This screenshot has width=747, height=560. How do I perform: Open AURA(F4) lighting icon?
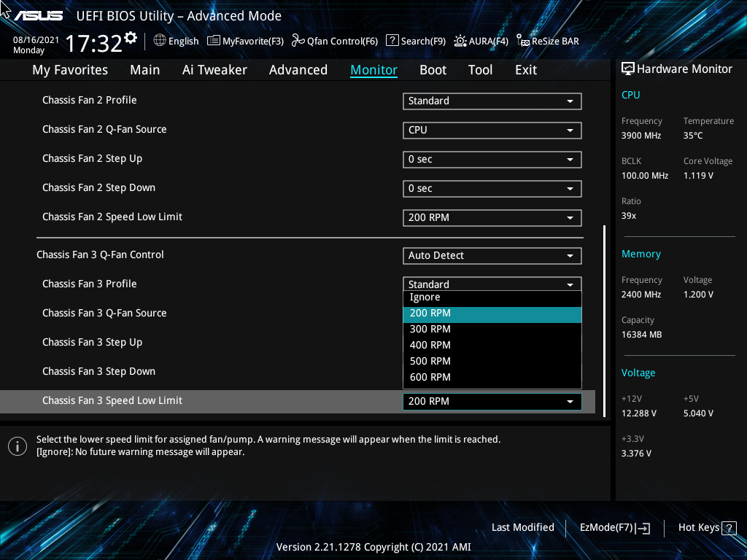(460, 41)
